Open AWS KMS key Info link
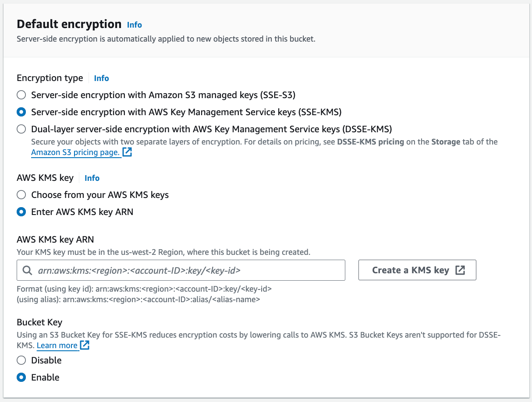 [92, 178]
